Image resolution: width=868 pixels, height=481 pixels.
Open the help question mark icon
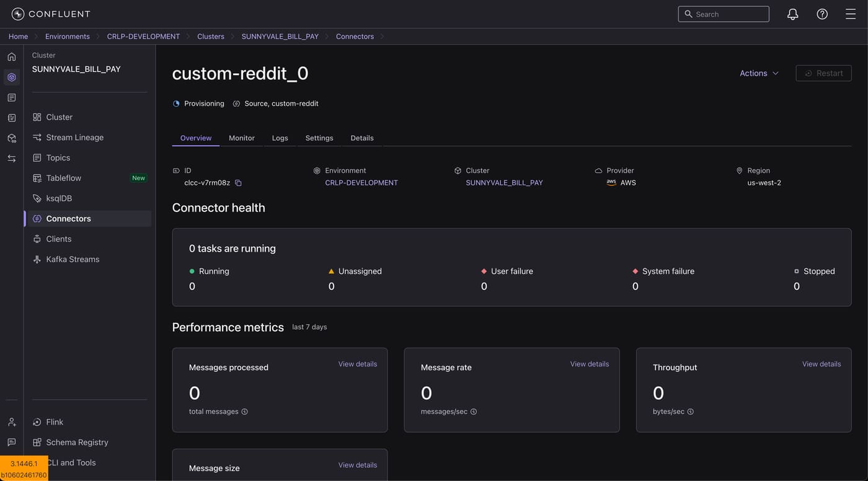pos(822,14)
